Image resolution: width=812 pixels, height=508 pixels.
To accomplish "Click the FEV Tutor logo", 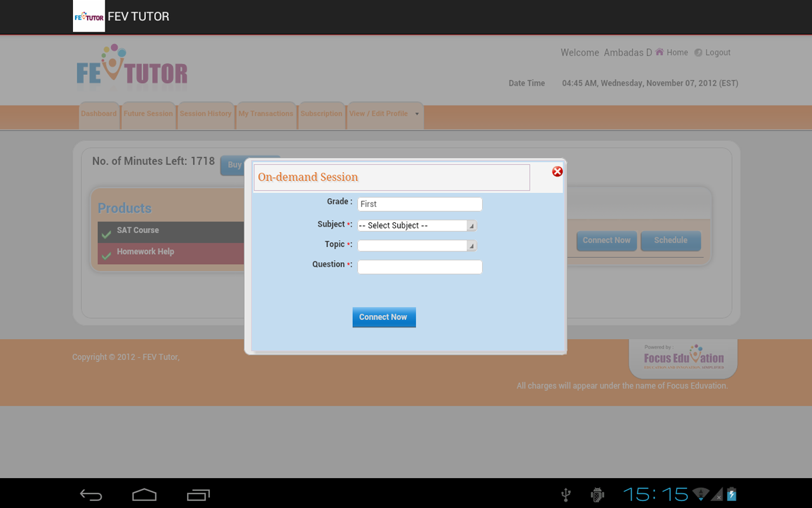I will tap(131, 67).
